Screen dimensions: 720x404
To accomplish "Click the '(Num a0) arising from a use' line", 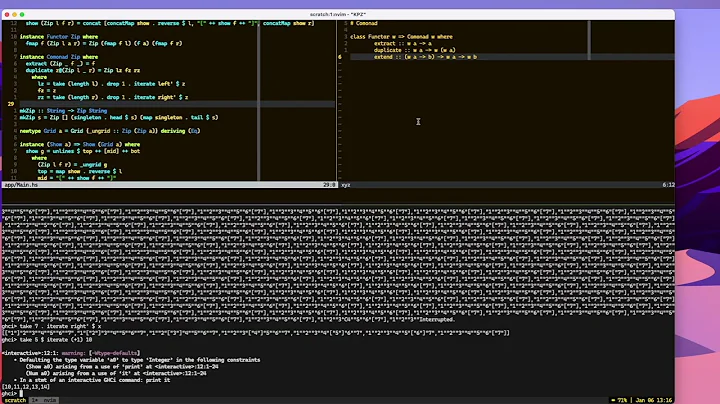I will (x=116, y=373).
